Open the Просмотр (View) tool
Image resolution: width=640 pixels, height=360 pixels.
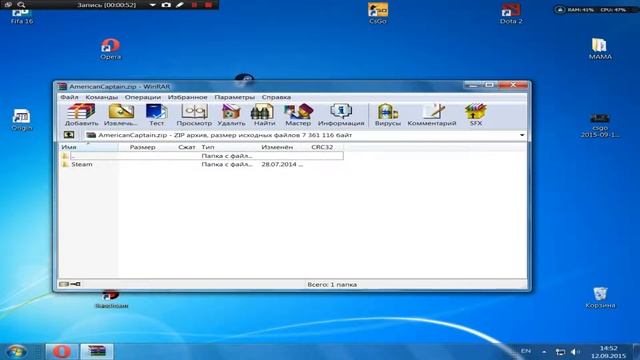tap(194, 115)
